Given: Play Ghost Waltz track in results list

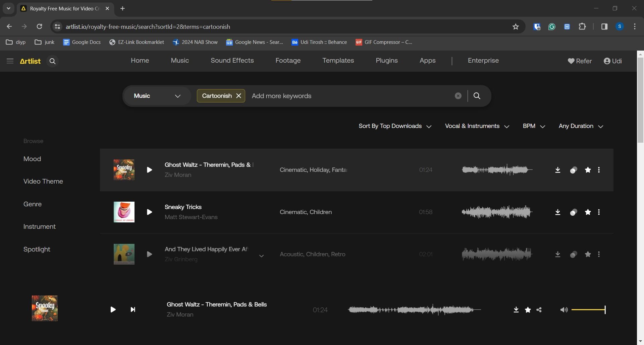Looking at the screenshot, I should (149, 170).
